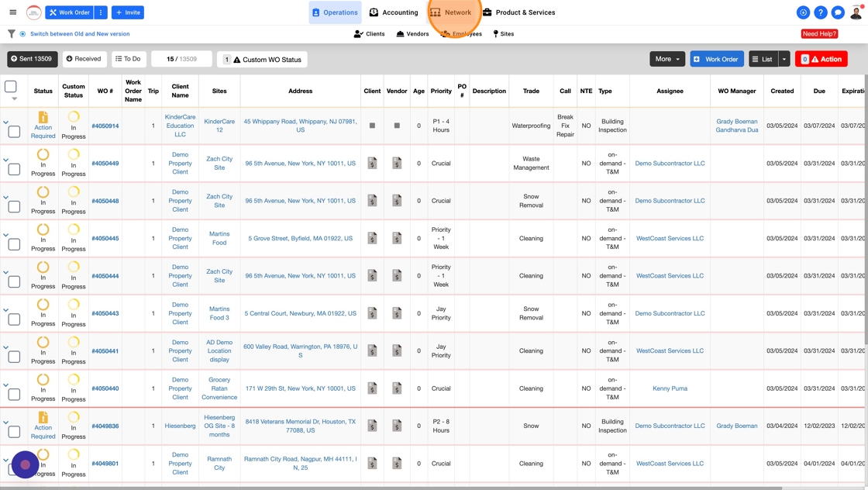This screenshot has width=868, height=490.
Task: Click client invoice icon for WO #4050449
Action: (x=372, y=164)
